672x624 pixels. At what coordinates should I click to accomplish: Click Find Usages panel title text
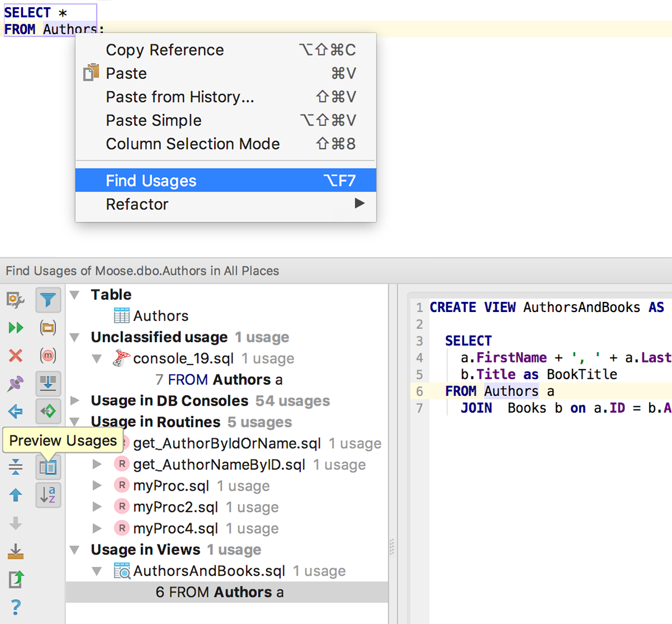point(142,271)
